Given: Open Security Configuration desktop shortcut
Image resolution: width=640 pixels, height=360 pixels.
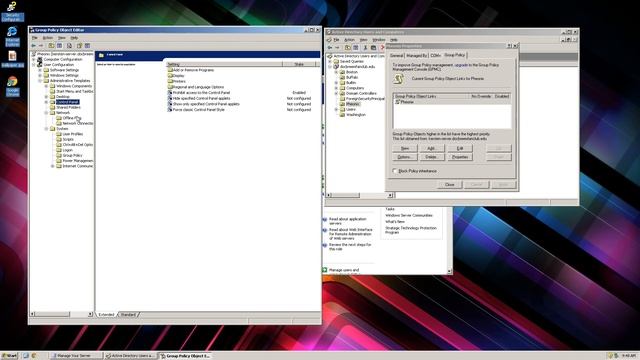Looking at the screenshot, I should 12,11.
